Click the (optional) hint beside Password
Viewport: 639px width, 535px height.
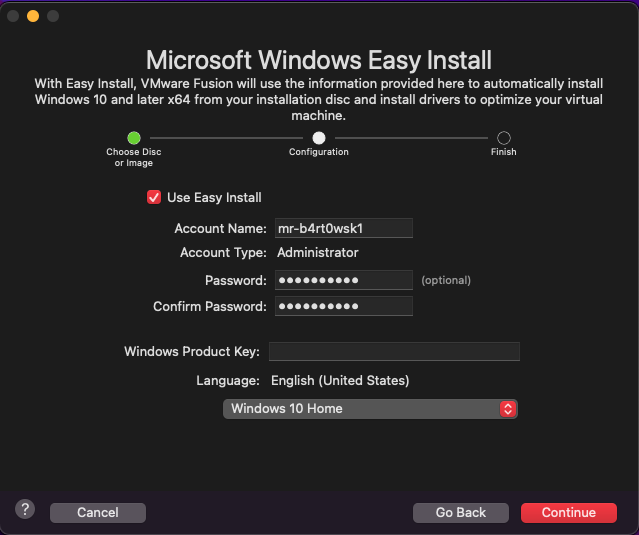[x=446, y=280]
